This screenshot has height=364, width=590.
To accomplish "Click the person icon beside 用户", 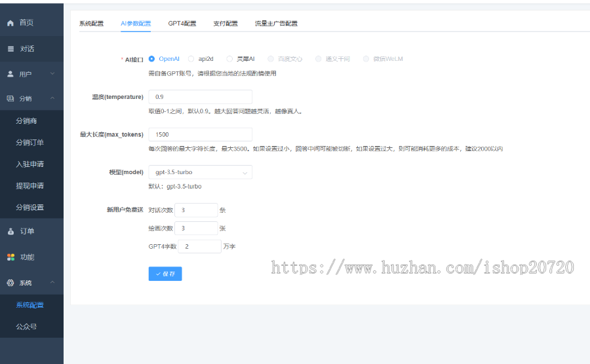I will [x=10, y=74].
